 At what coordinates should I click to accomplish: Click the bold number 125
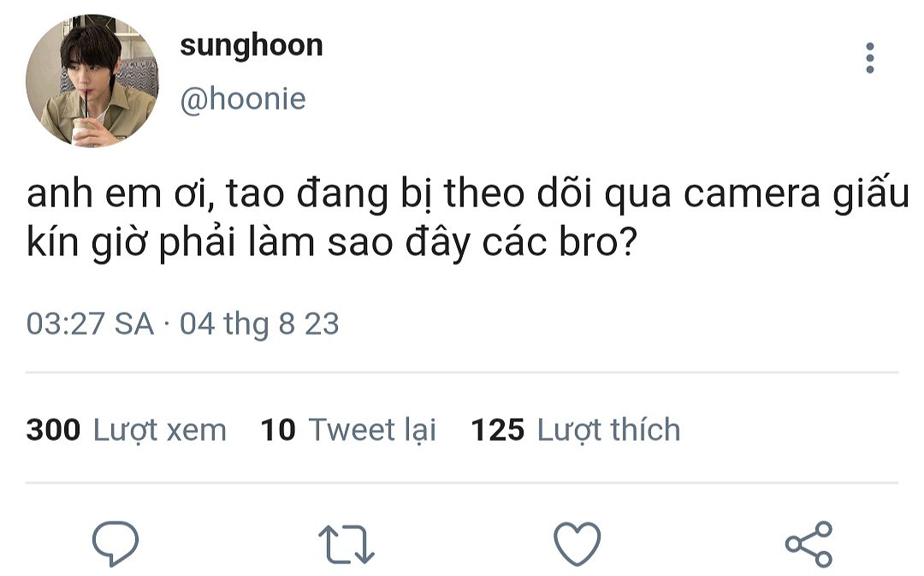(x=498, y=430)
